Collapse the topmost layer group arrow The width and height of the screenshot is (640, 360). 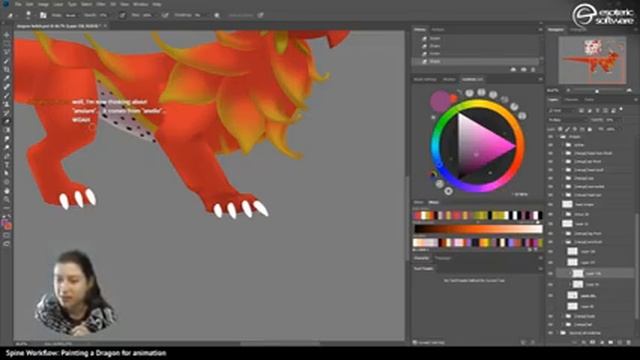(558, 137)
